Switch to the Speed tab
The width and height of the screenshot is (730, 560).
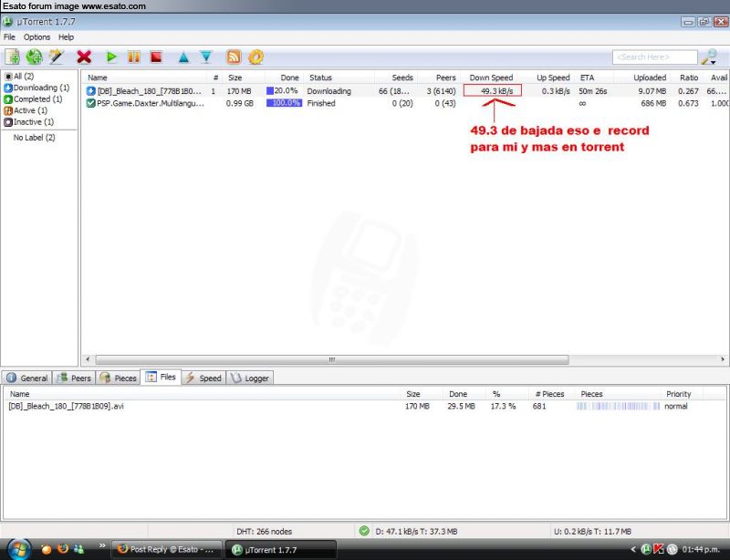click(x=203, y=378)
